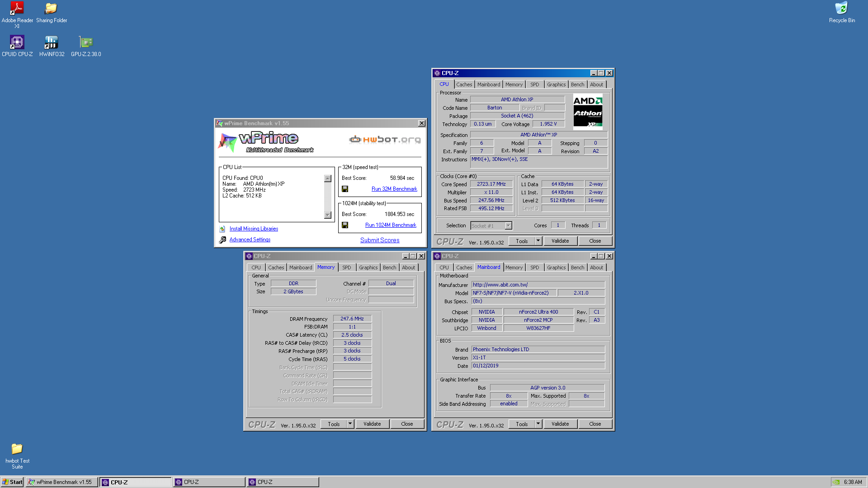
Task: Click Validate in Memory CPU-Z window
Action: click(x=372, y=424)
